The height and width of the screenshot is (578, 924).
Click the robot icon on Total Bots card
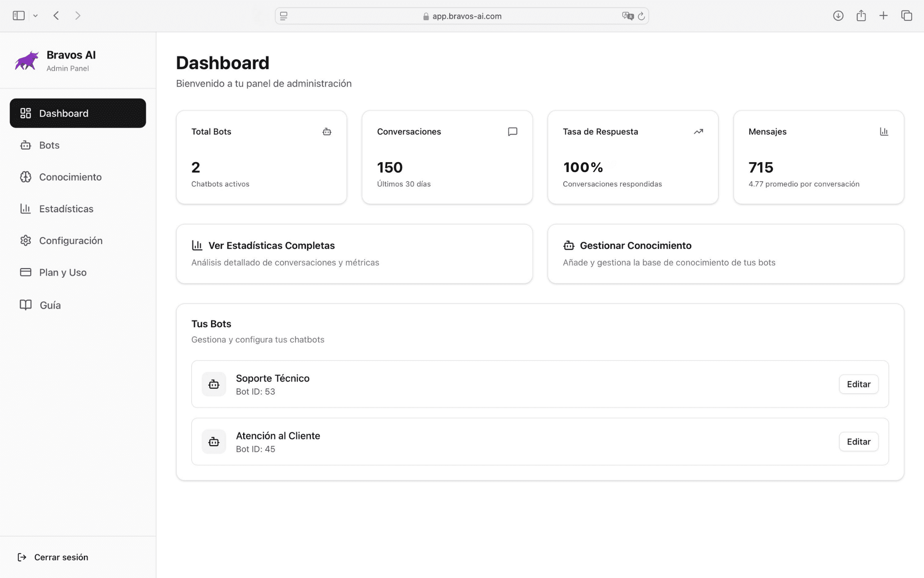(327, 131)
